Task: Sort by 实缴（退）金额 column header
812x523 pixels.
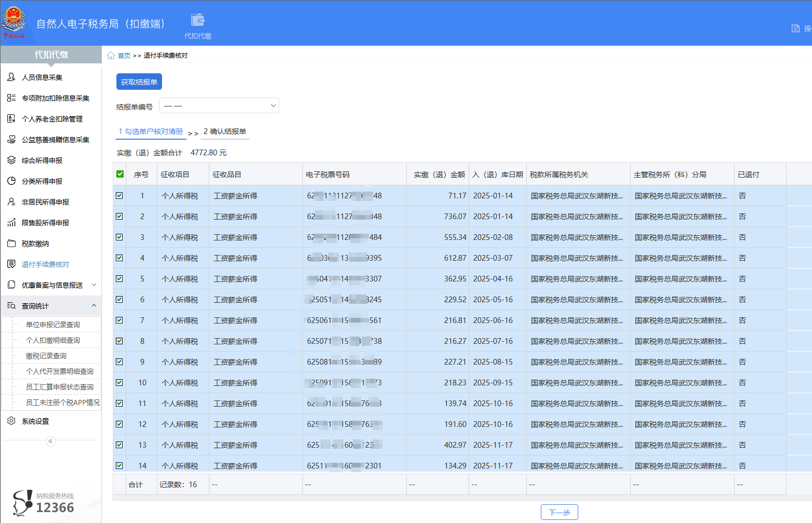Action: click(438, 175)
